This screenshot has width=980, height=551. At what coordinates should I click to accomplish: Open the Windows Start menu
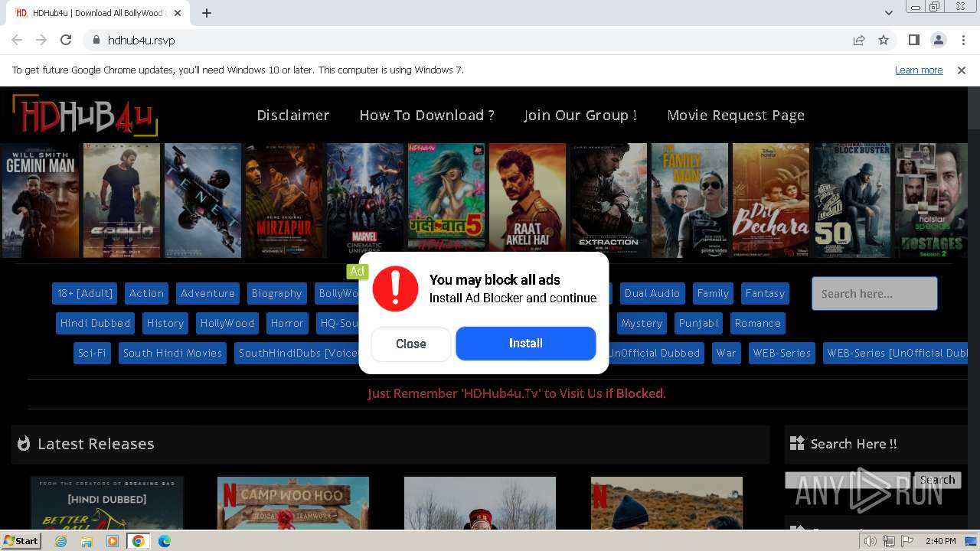tap(21, 540)
